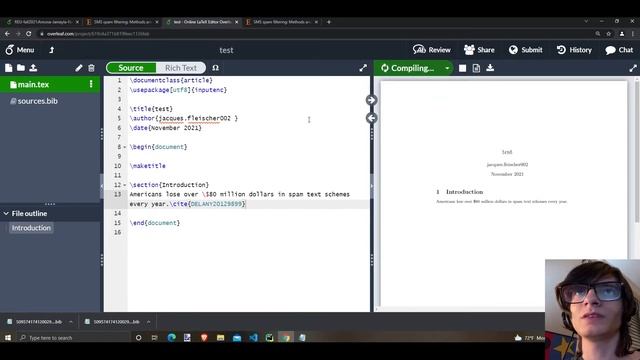Open the Review panel

(431, 50)
